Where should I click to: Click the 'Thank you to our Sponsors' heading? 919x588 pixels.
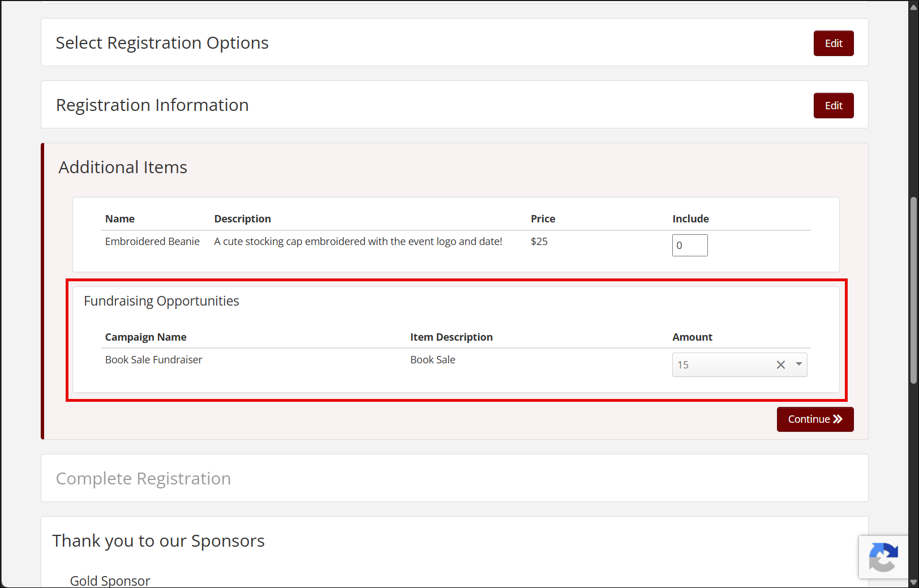pyautogui.click(x=158, y=541)
